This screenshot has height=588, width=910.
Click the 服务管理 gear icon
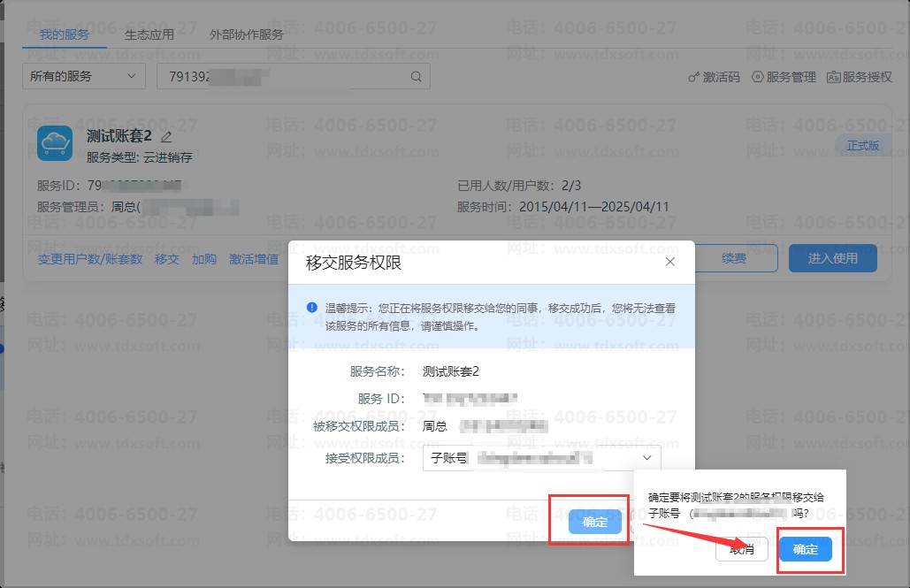[757, 77]
